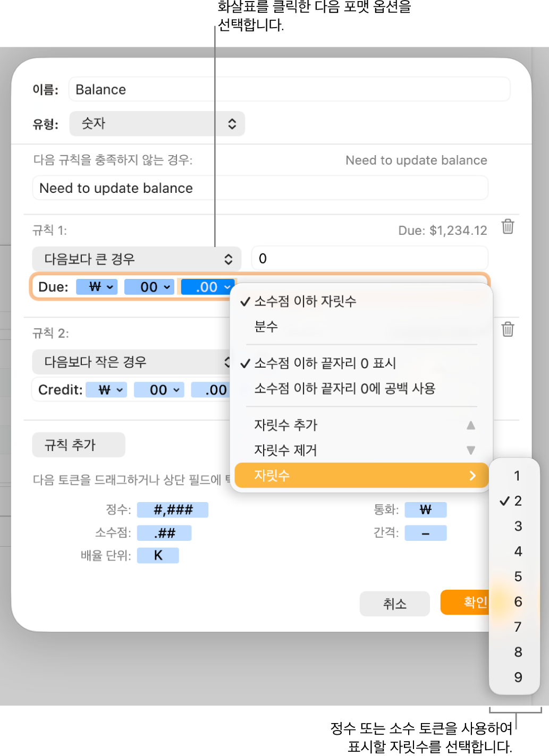The width and height of the screenshot is (549, 756).
Task: Delete Rule 1 with its trash icon
Action: click(x=508, y=227)
